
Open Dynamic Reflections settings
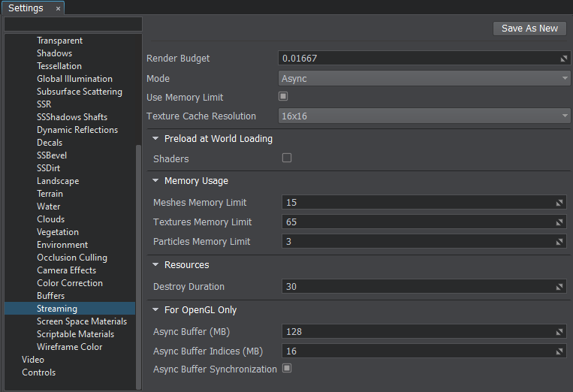[x=77, y=130]
